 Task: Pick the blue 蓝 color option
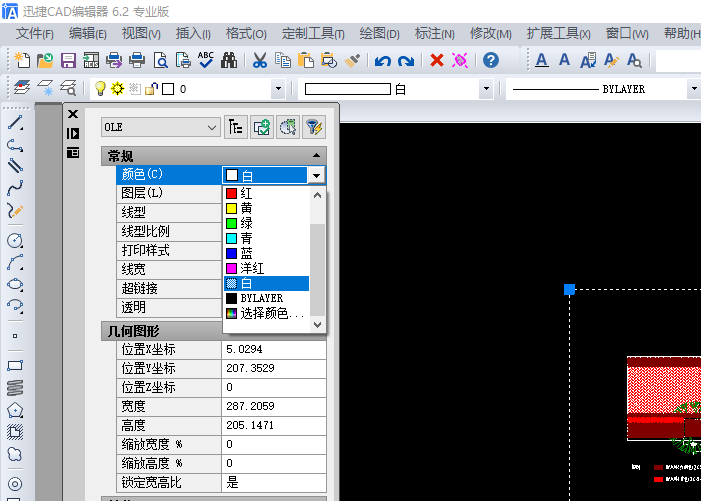coord(266,253)
